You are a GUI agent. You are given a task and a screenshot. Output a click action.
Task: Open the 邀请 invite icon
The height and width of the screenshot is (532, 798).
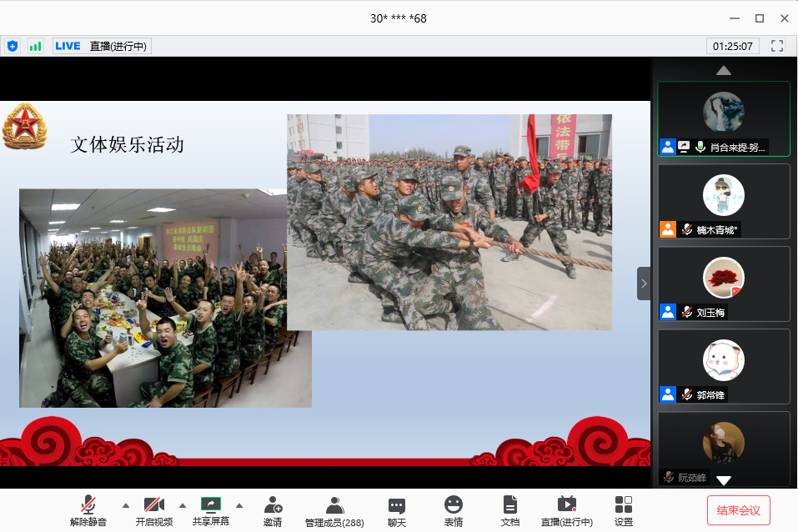pos(273,509)
